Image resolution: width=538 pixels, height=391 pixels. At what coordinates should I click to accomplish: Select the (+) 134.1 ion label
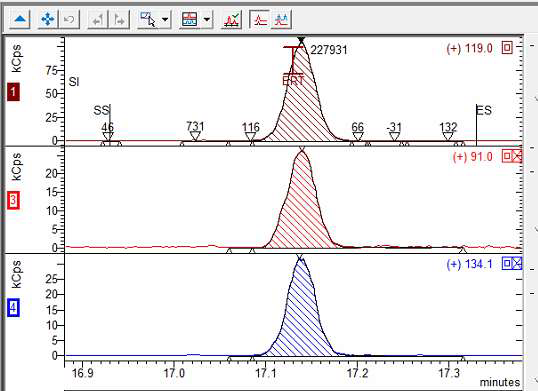click(469, 264)
